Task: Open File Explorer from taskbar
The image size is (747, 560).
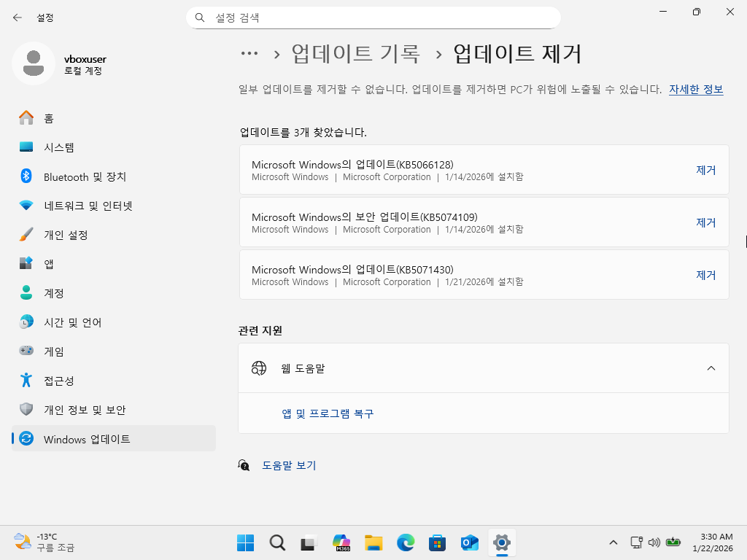Action: (373, 542)
